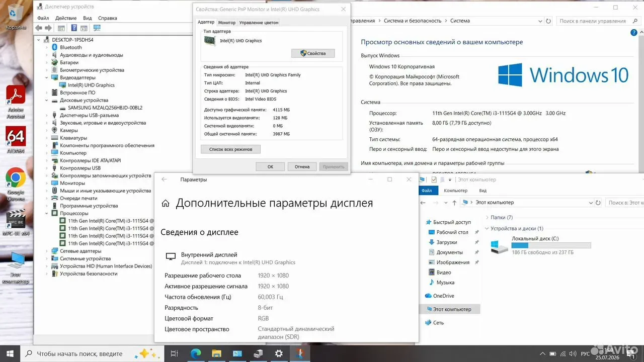Click the Settings gear on the taskbar
644x362 pixels.
(x=279, y=353)
